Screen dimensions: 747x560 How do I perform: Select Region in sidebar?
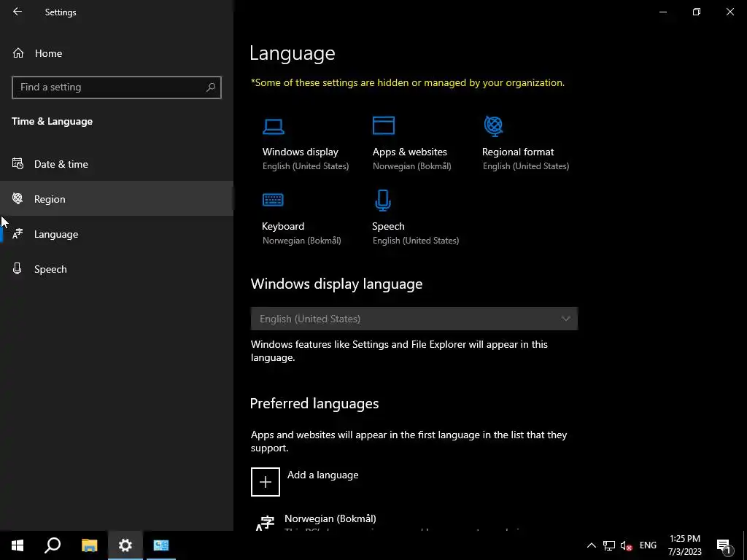coord(117,198)
